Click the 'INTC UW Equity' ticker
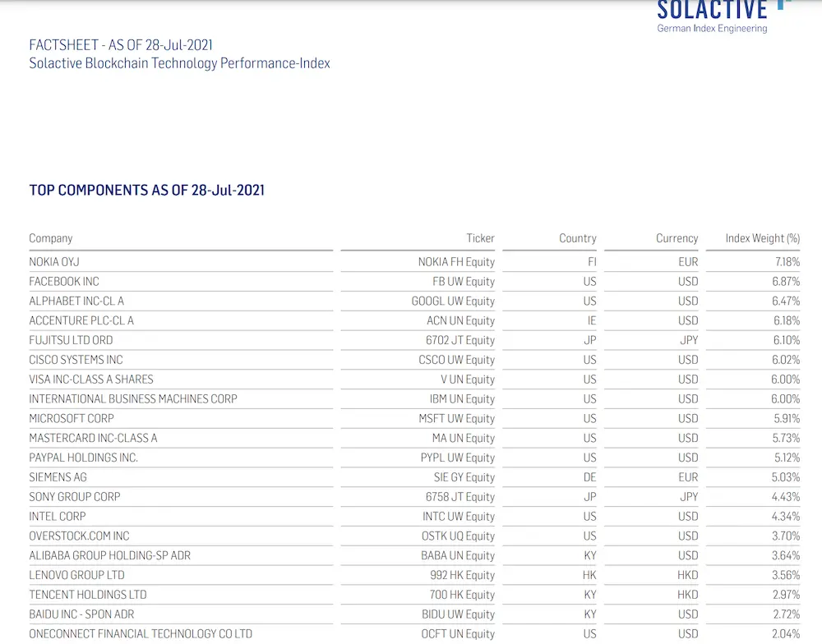This screenshot has height=644, width=822. click(459, 516)
